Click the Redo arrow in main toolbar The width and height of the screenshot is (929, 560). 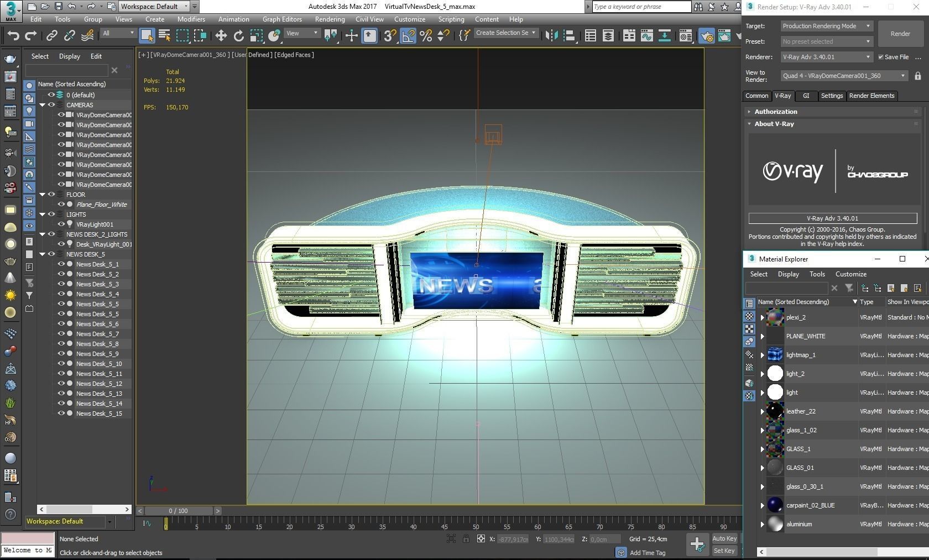pyautogui.click(x=31, y=36)
